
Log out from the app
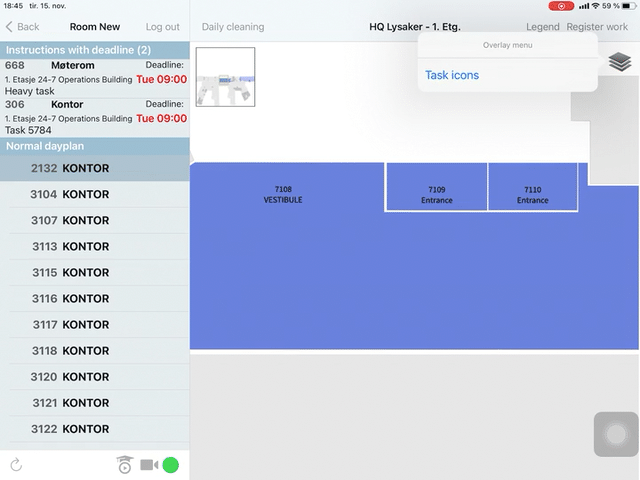point(163,27)
